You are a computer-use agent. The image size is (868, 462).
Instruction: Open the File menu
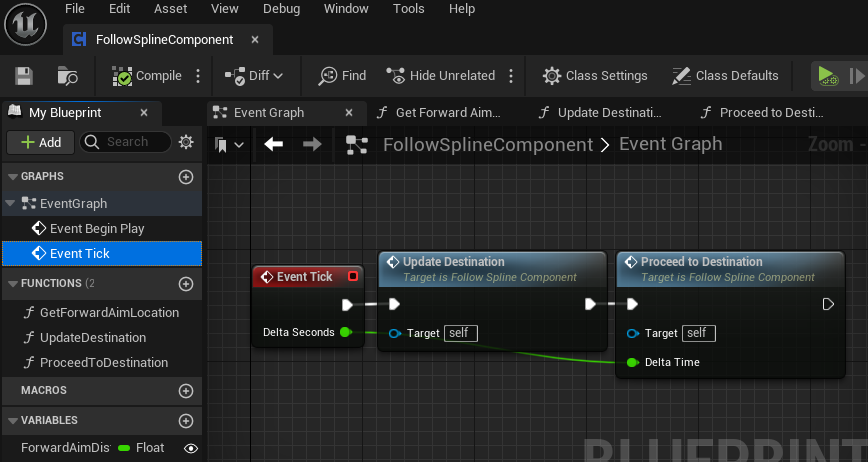click(x=75, y=9)
